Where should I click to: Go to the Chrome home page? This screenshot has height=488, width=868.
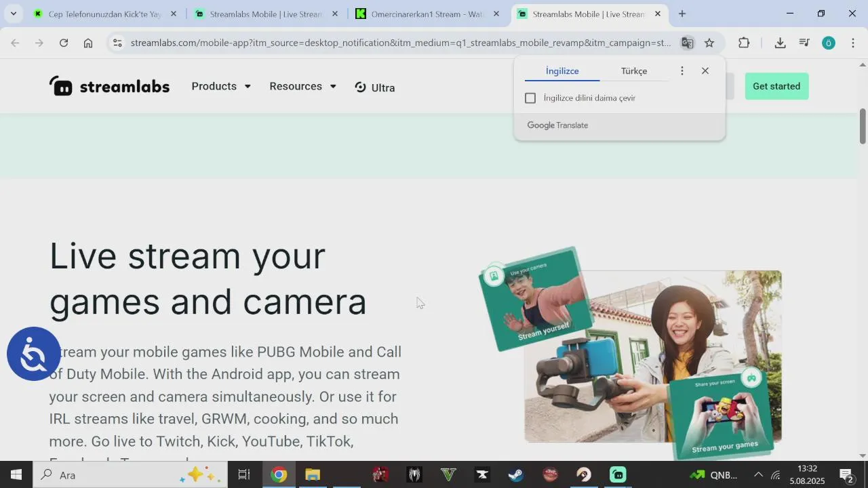[x=88, y=43]
